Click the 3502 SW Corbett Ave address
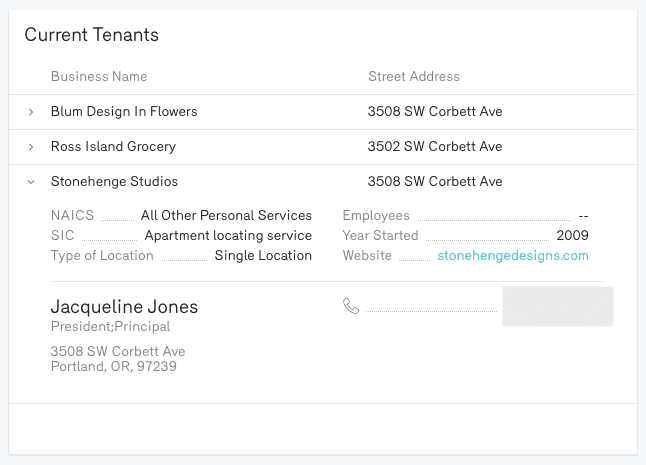Image resolution: width=646 pixels, height=465 pixels. pyautogui.click(x=435, y=147)
